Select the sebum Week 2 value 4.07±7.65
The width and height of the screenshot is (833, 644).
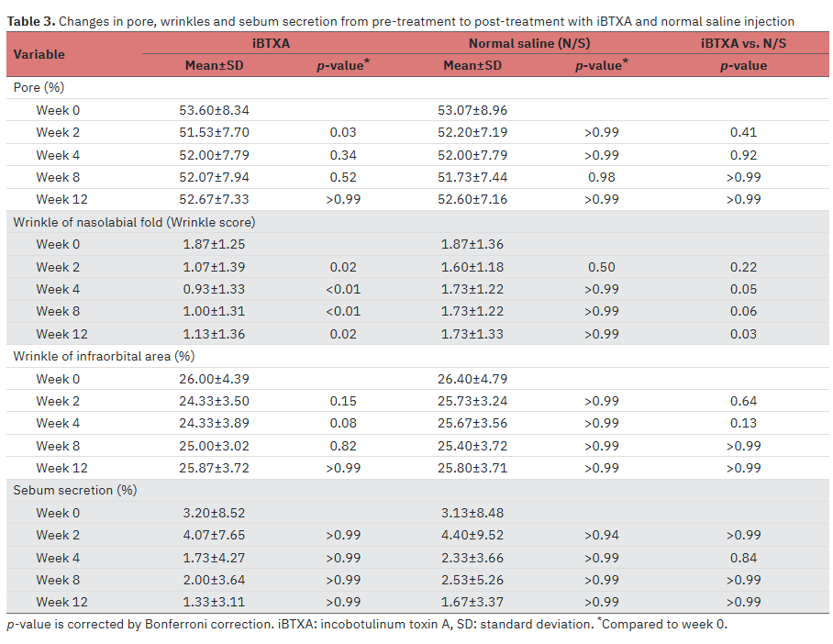click(214, 535)
